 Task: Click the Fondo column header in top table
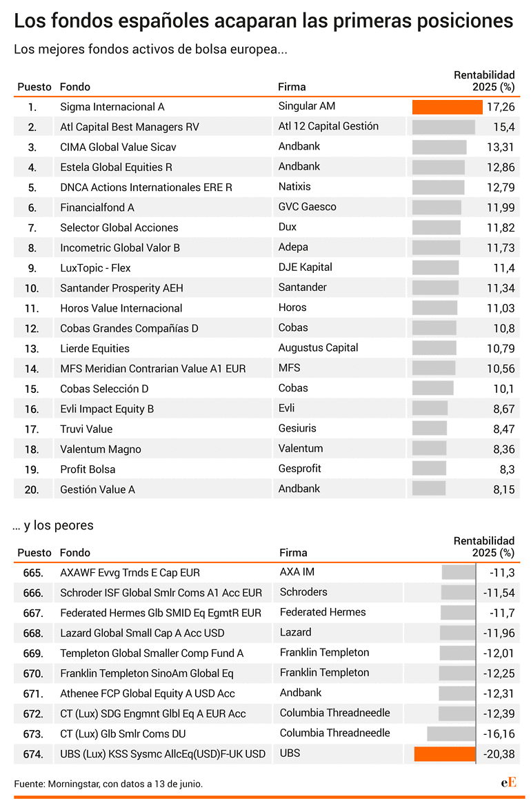(x=75, y=87)
